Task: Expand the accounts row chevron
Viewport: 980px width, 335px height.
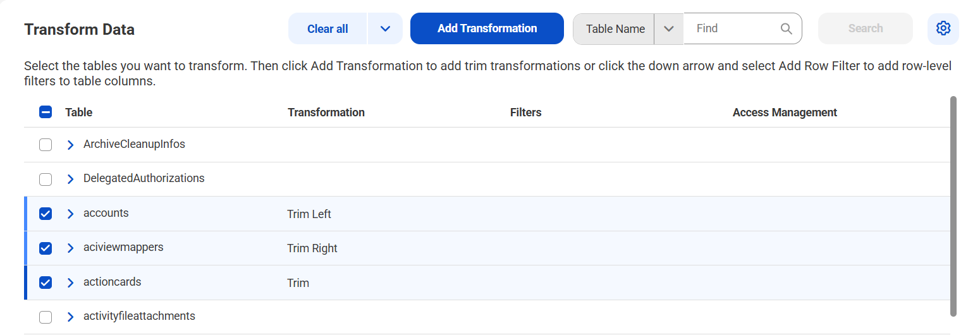Action: tap(70, 214)
